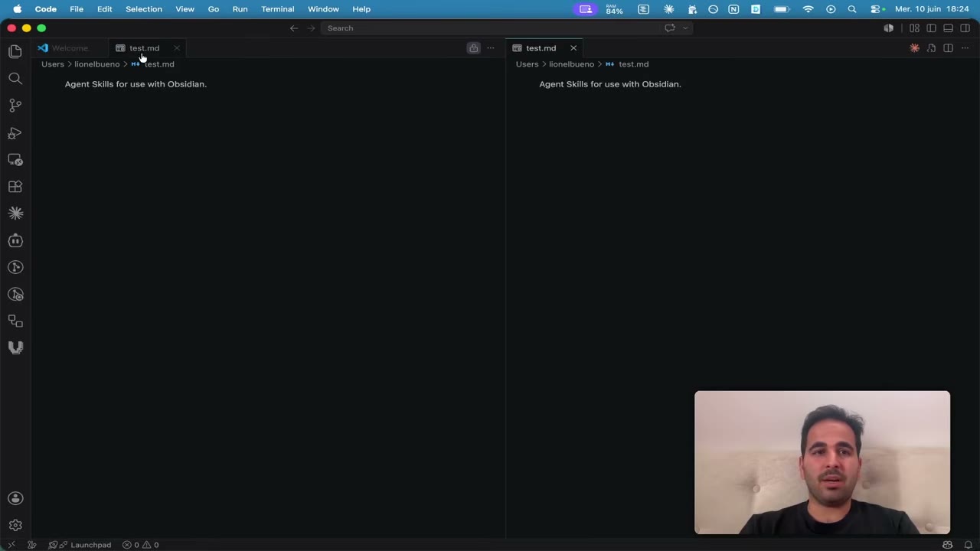The height and width of the screenshot is (551, 980).
Task: Click the command center Search box
Action: (x=490, y=28)
